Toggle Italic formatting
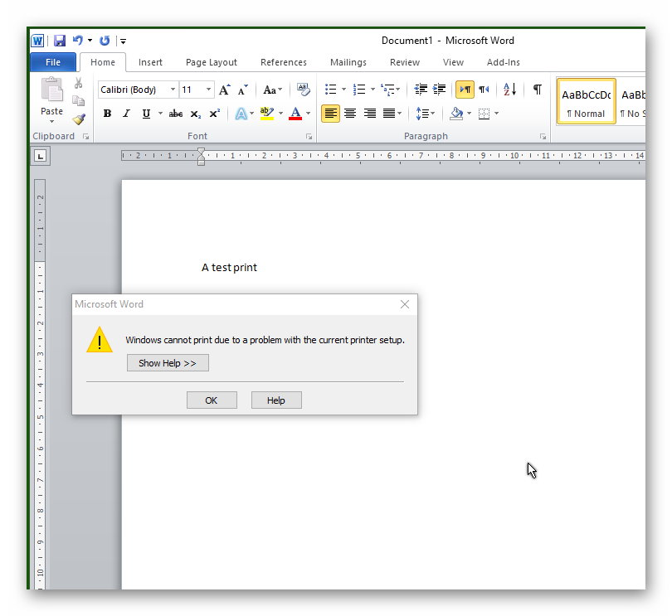The width and height of the screenshot is (672, 616). click(x=126, y=114)
